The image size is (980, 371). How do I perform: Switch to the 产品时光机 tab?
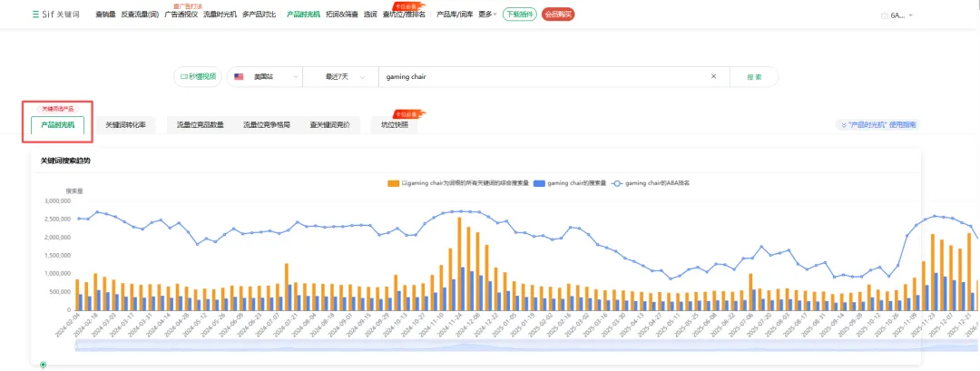coord(57,125)
